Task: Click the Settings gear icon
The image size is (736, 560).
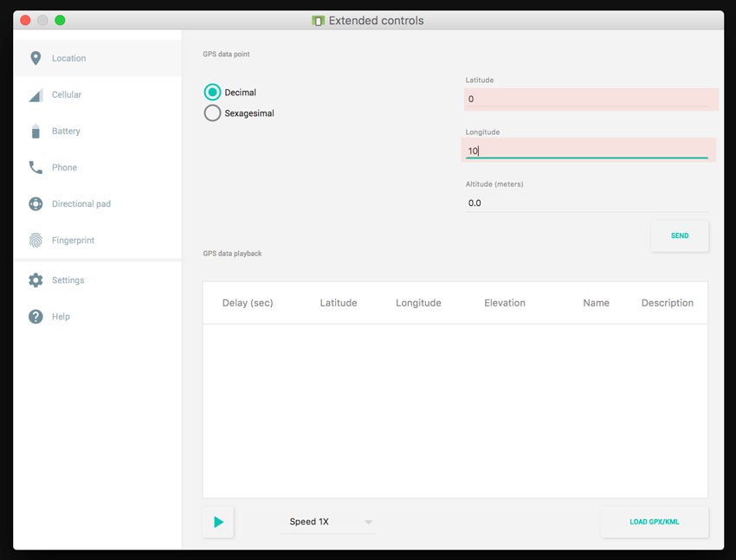Action: [x=36, y=280]
